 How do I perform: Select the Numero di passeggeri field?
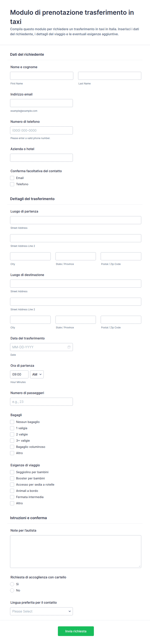coord(41,401)
